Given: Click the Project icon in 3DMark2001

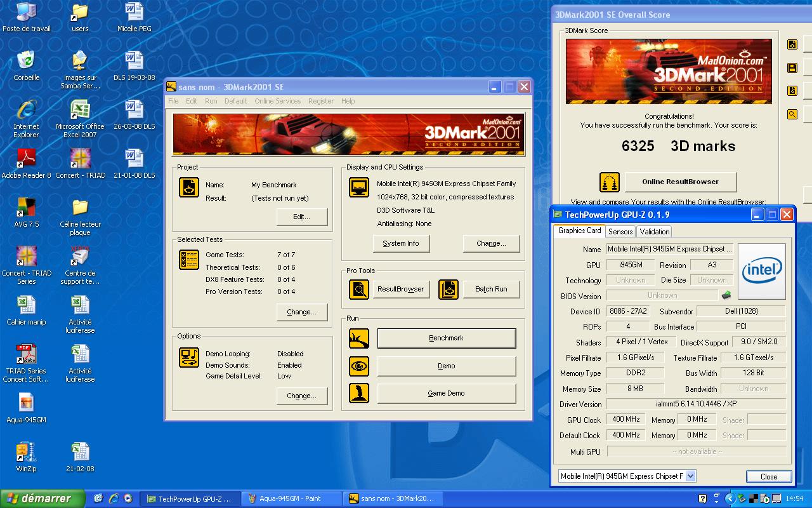Looking at the screenshot, I should pyautogui.click(x=189, y=187).
